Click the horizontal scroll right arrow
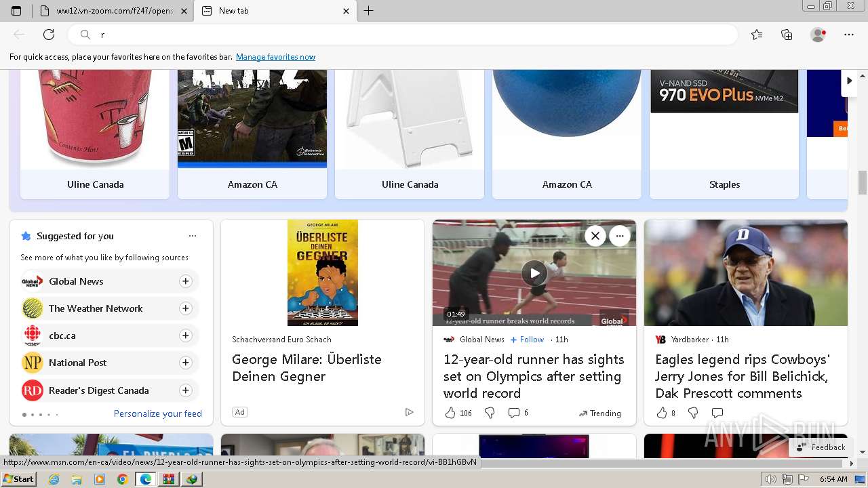The width and height of the screenshot is (868, 488). coord(852,463)
